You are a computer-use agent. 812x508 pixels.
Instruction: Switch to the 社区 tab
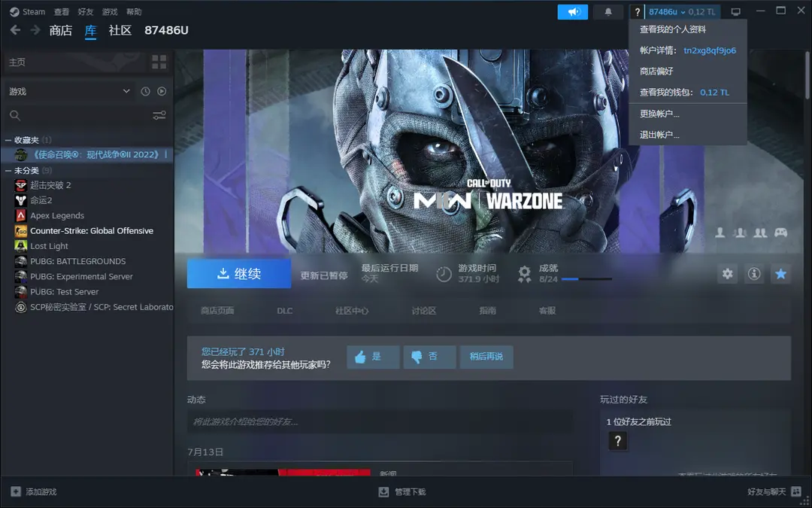click(120, 31)
